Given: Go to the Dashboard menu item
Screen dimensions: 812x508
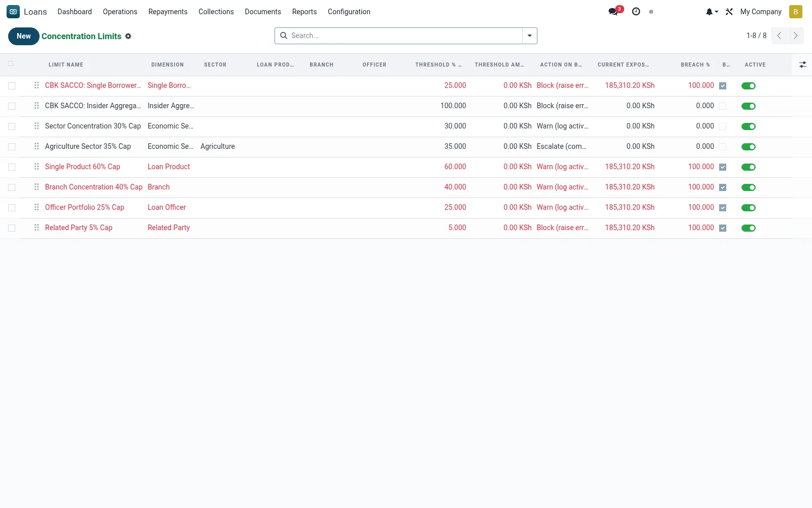Looking at the screenshot, I should (75, 12).
